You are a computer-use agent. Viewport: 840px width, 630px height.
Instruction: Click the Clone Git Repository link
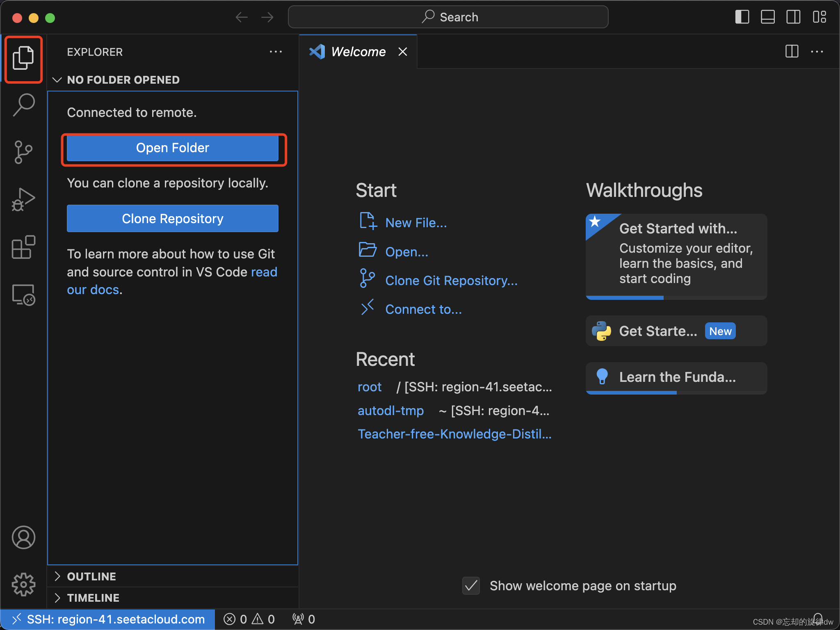tap(451, 281)
